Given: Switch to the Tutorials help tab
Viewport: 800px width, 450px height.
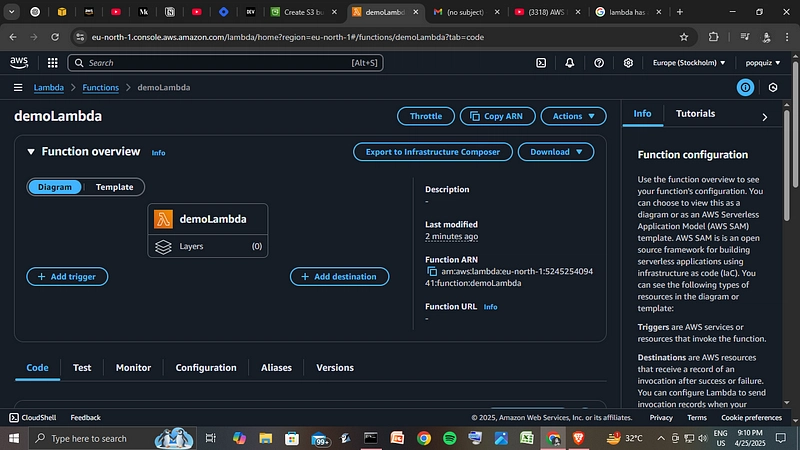Looking at the screenshot, I should [695, 113].
